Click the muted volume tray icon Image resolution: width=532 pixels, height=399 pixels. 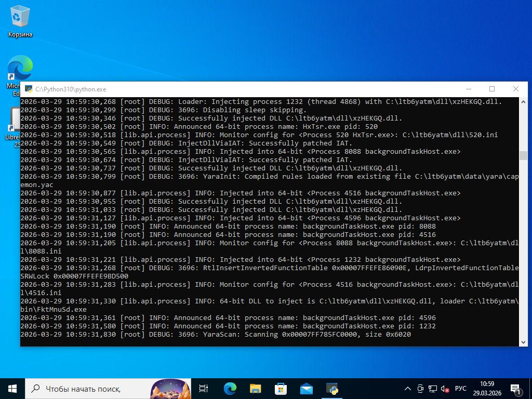click(x=445, y=389)
